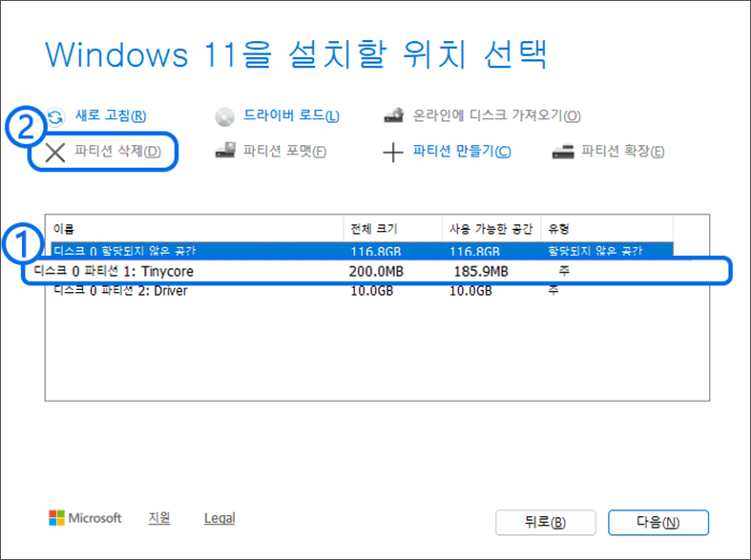Select the unallocated space 디스크 0 row
This screenshot has height=560, width=751.
[362, 250]
